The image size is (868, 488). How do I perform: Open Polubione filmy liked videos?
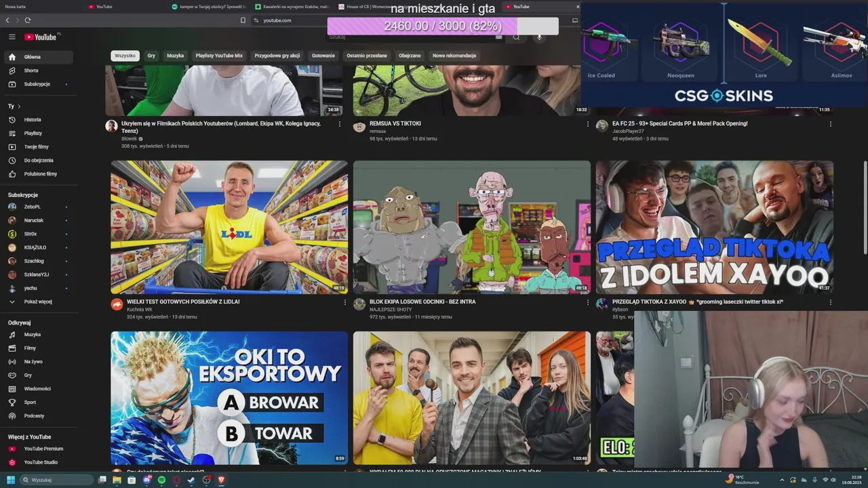tap(39, 174)
